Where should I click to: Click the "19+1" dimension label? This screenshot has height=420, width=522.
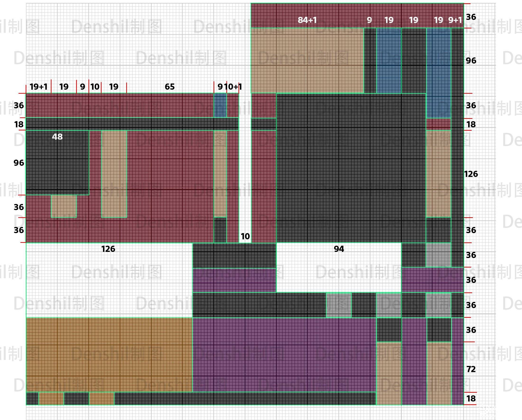[x=38, y=87]
